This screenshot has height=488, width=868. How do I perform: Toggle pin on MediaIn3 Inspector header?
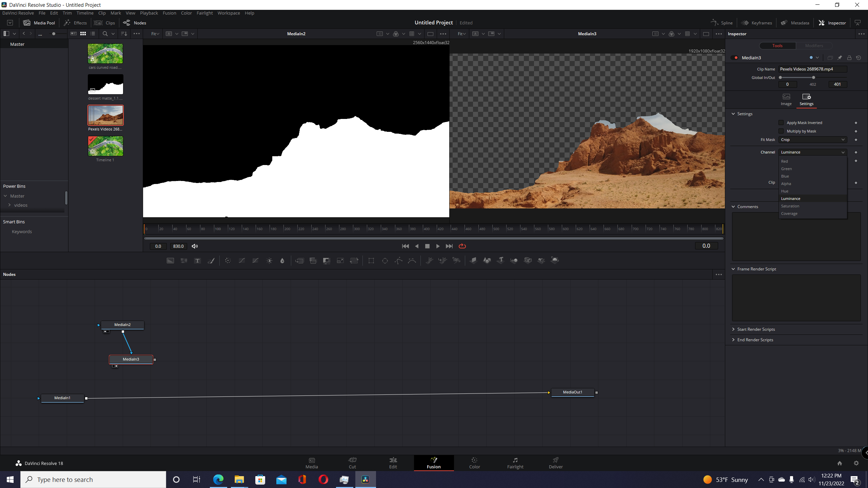coord(840,58)
